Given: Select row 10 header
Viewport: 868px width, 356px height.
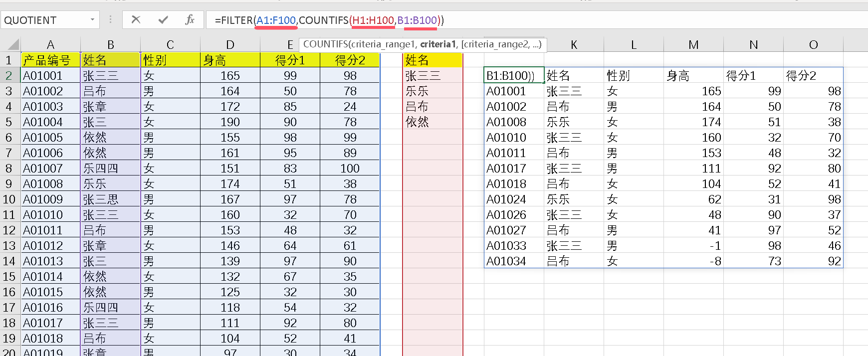Looking at the screenshot, I should [x=9, y=199].
